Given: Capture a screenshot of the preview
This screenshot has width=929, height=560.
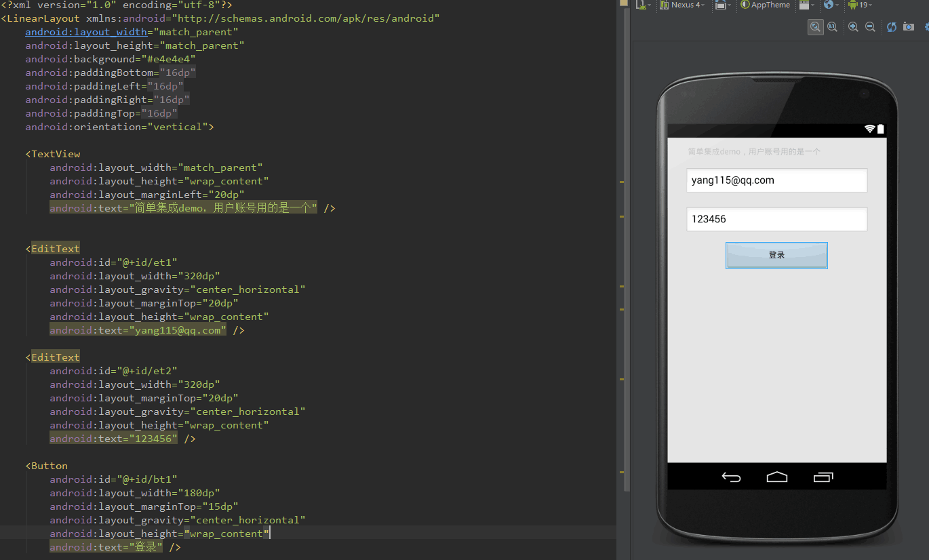Looking at the screenshot, I should [x=909, y=26].
